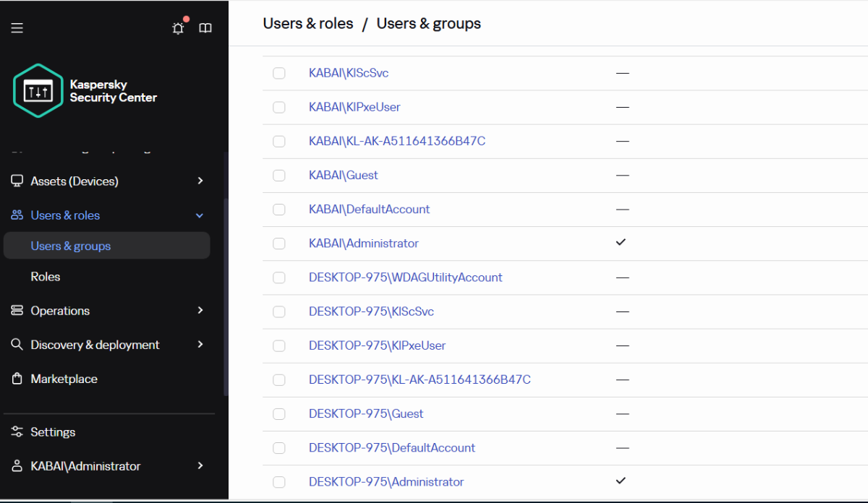Open DESKTOP-975\WDAGUtilityAccount user link
The height and width of the screenshot is (503, 868).
[406, 278]
